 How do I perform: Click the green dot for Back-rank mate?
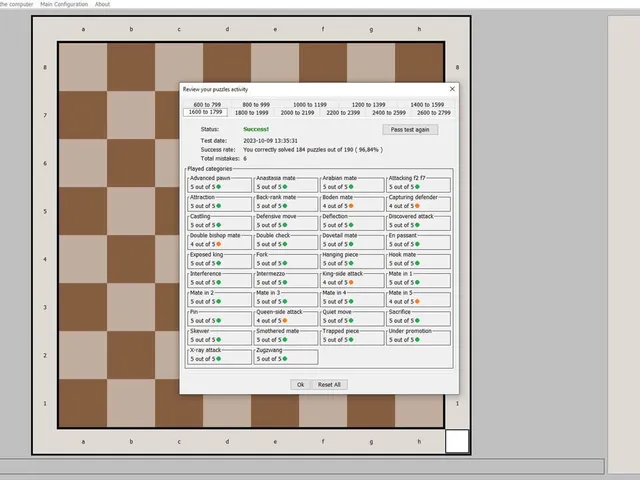[x=285, y=206]
